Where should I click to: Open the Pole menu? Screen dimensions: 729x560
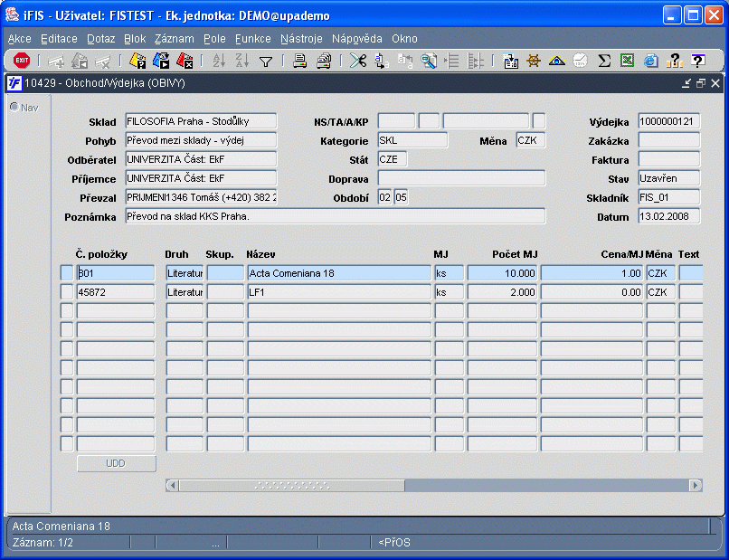coord(214,39)
